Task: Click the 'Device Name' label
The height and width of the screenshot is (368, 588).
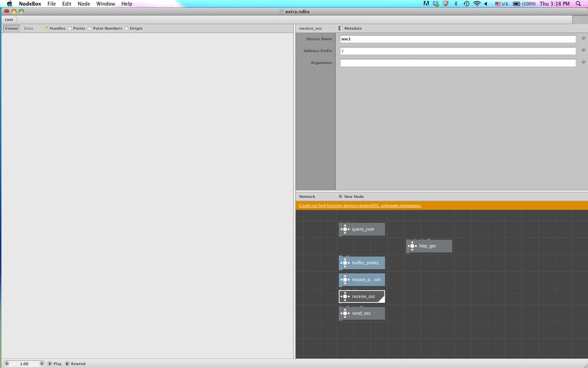Action: click(x=319, y=39)
